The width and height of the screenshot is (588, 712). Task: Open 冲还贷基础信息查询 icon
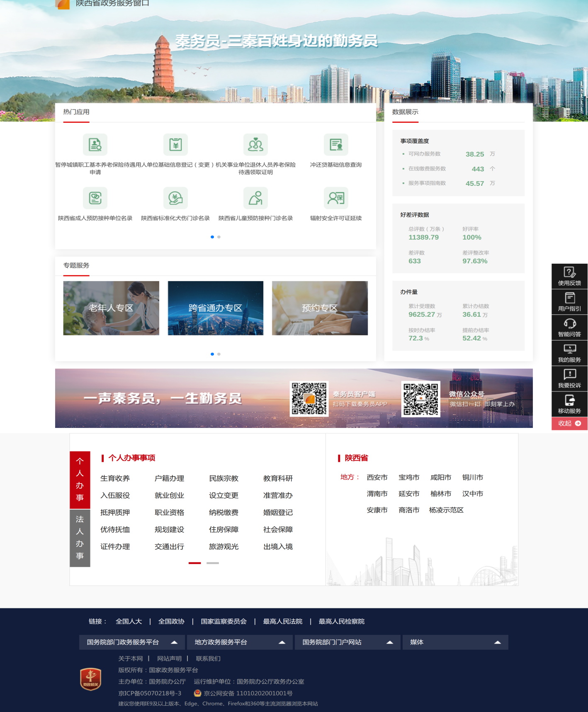tap(336, 145)
